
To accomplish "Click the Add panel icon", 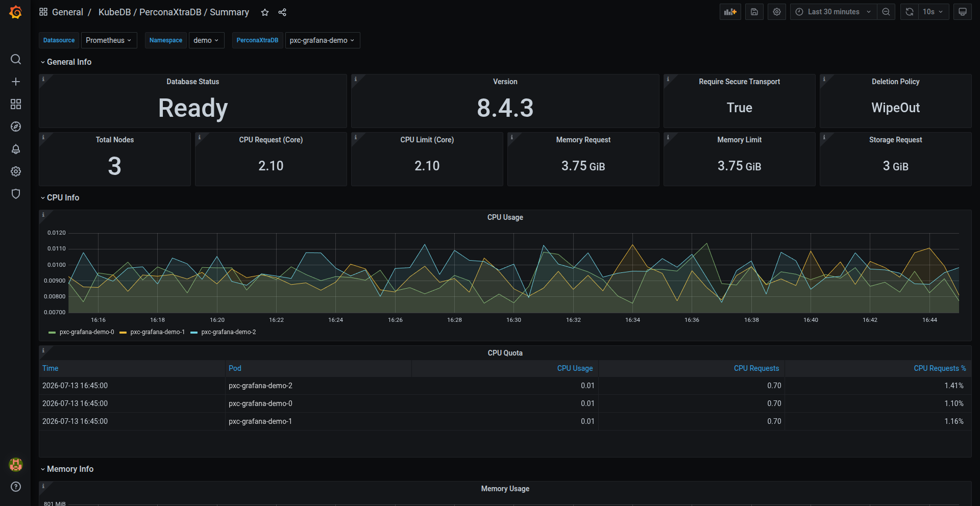I will pos(730,12).
